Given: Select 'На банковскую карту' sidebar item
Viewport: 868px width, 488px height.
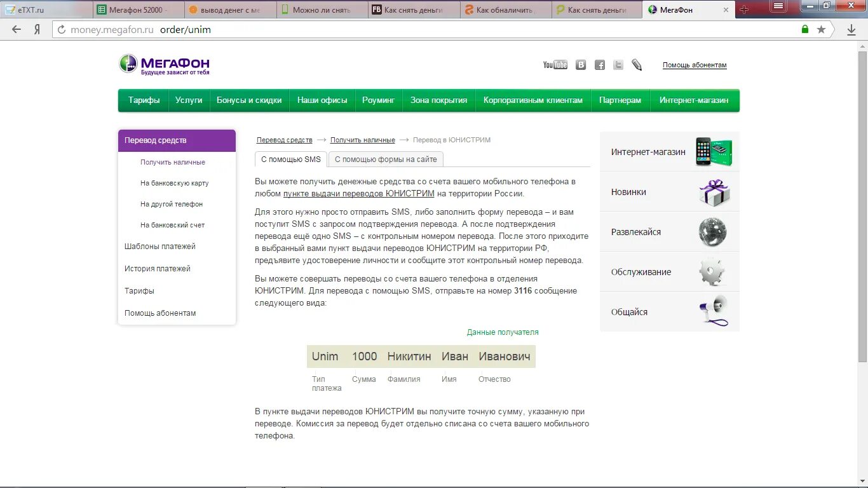Looking at the screenshot, I should tap(174, 183).
